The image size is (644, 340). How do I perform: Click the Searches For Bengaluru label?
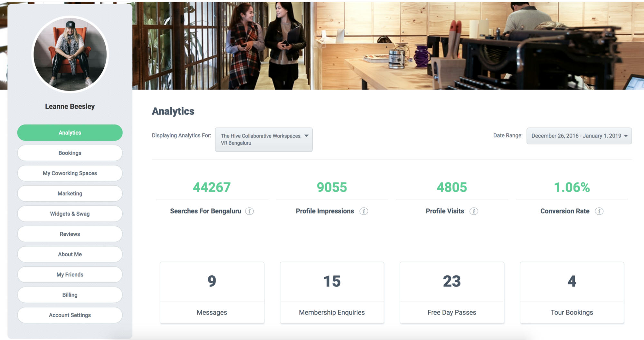(205, 211)
